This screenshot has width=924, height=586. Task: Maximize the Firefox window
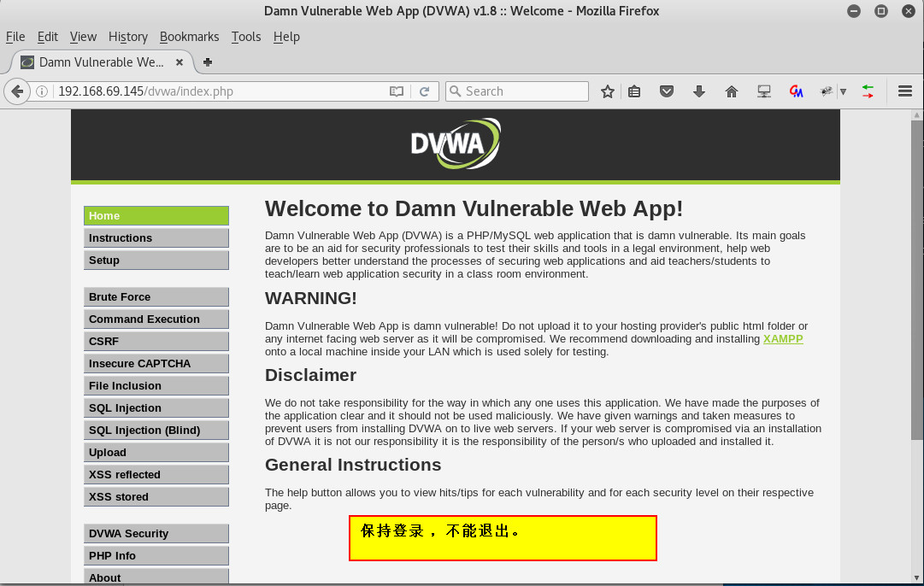click(881, 11)
